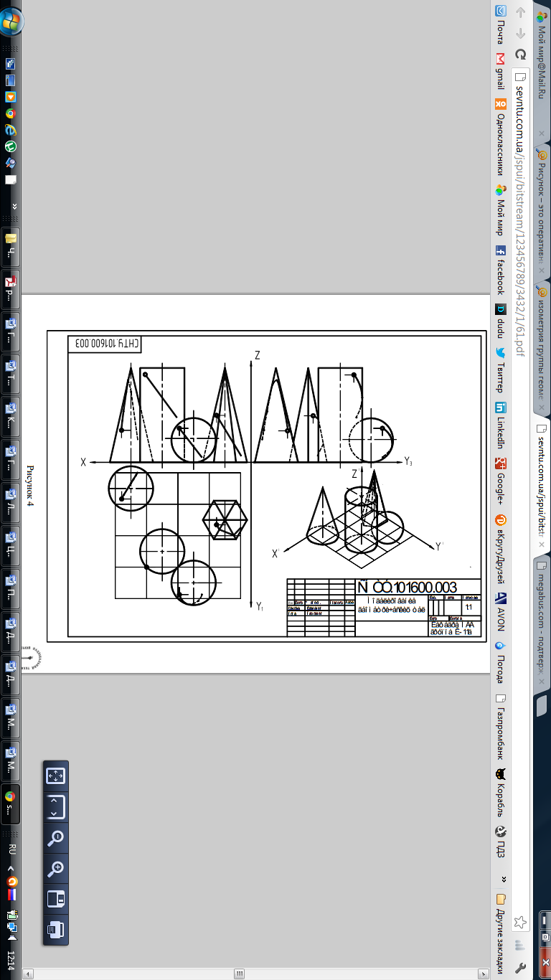Image resolution: width=551 pixels, height=980 pixels.
Task: Select the Chrome taskbar button S...
Action: pyautogui.click(x=11, y=804)
